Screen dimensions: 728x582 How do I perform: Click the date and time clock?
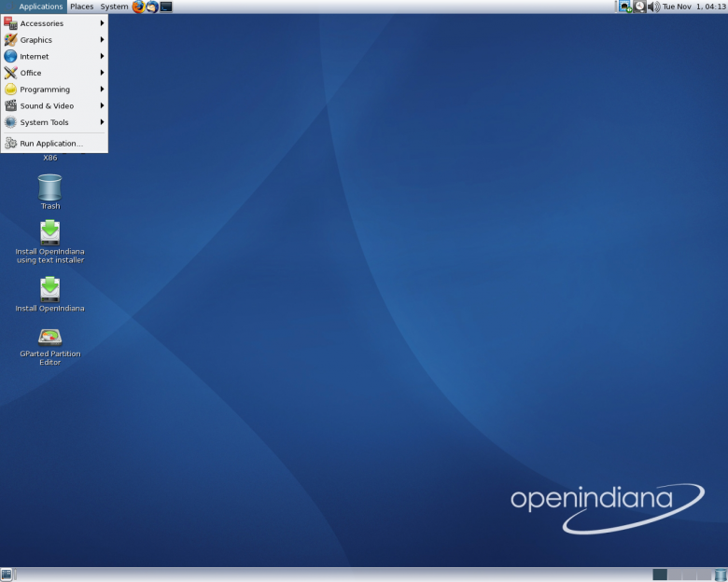pyautogui.click(x=694, y=7)
